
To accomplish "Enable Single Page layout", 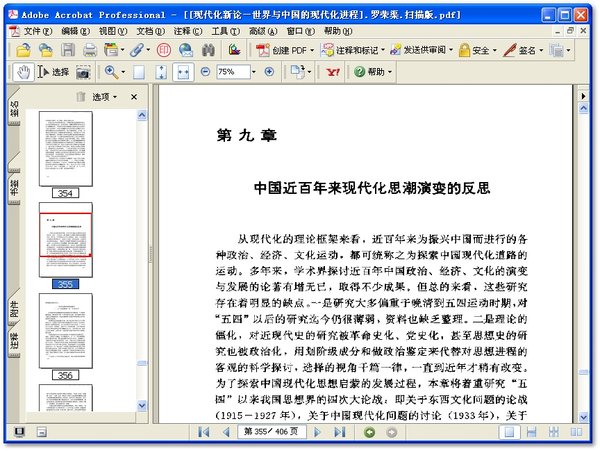I will [509, 432].
